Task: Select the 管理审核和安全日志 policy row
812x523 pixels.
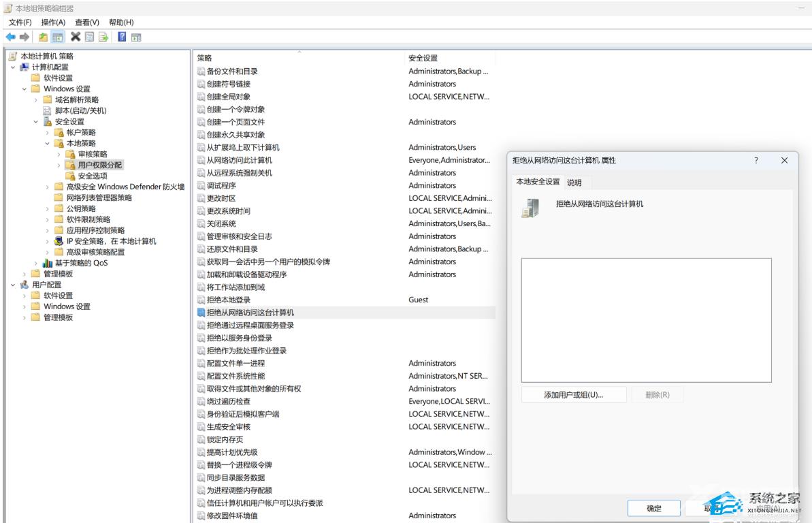Action: point(345,236)
